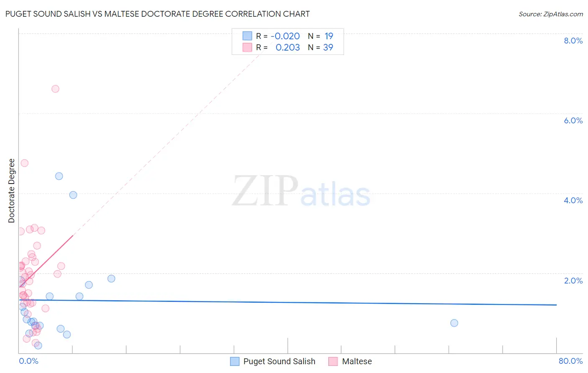Click the blue R = -0.020 legend swatch
588x373 pixels.
click(x=248, y=36)
